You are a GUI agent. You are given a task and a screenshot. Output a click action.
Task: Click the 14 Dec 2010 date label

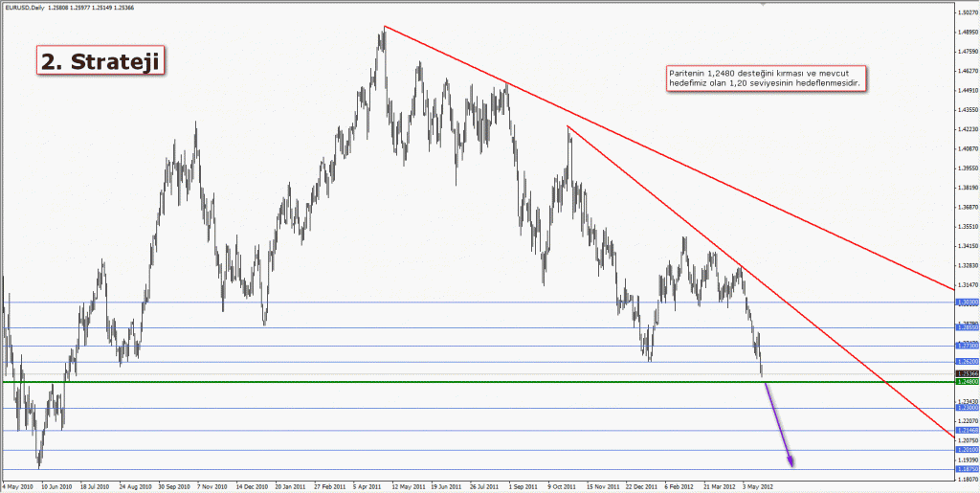[254, 485]
